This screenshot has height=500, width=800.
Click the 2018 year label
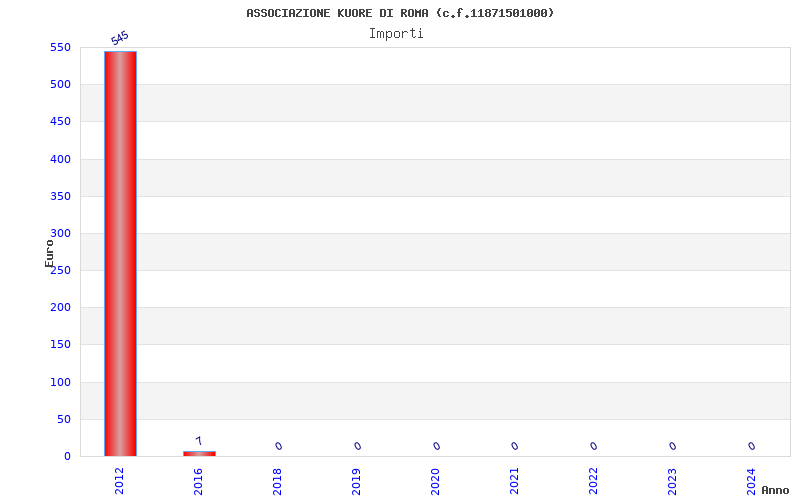277,481
